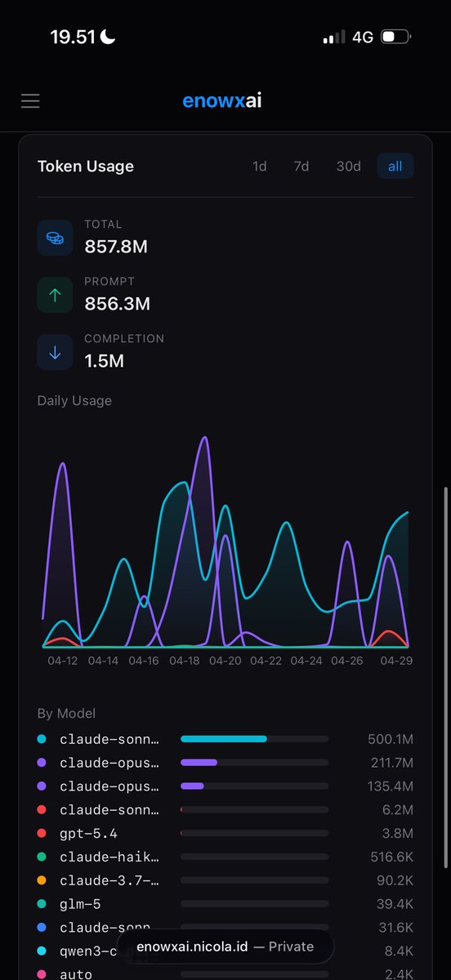Click the usage bar for 500.1M model

254,738
